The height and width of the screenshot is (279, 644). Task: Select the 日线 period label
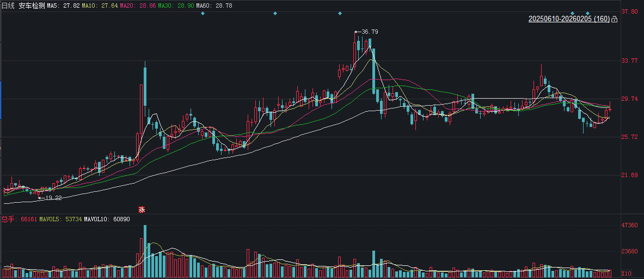pyautogui.click(x=8, y=5)
